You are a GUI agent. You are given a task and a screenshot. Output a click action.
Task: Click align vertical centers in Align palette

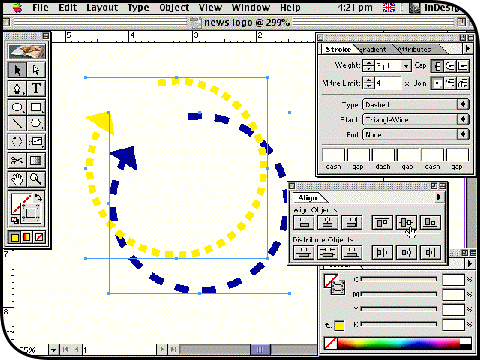[x=406, y=223]
